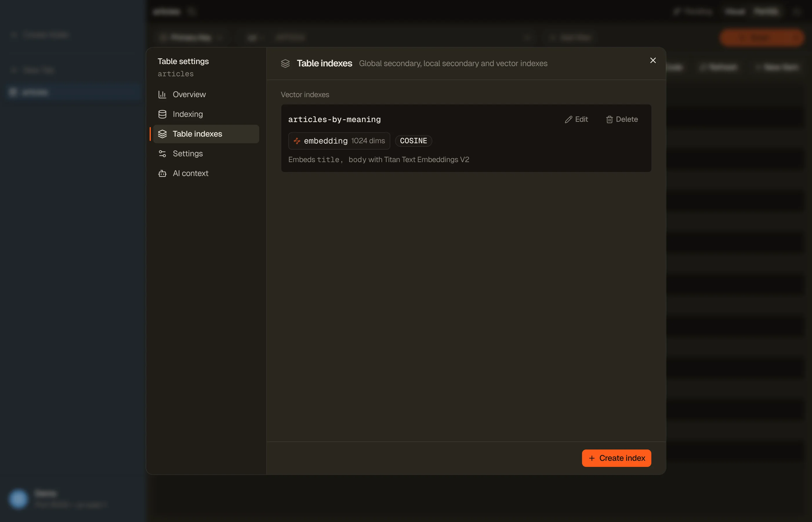Click the pencil icon for articles-by-meaning

(x=568, y=120)
